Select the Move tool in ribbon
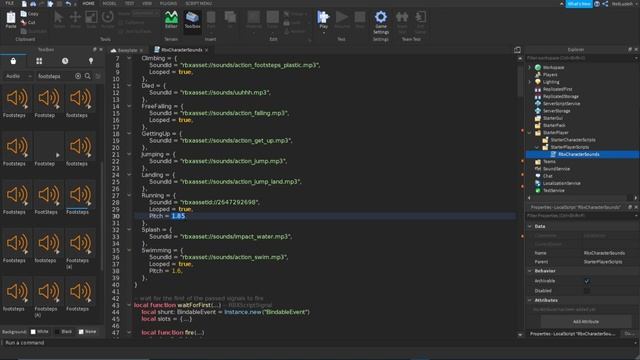 [75, 19]
